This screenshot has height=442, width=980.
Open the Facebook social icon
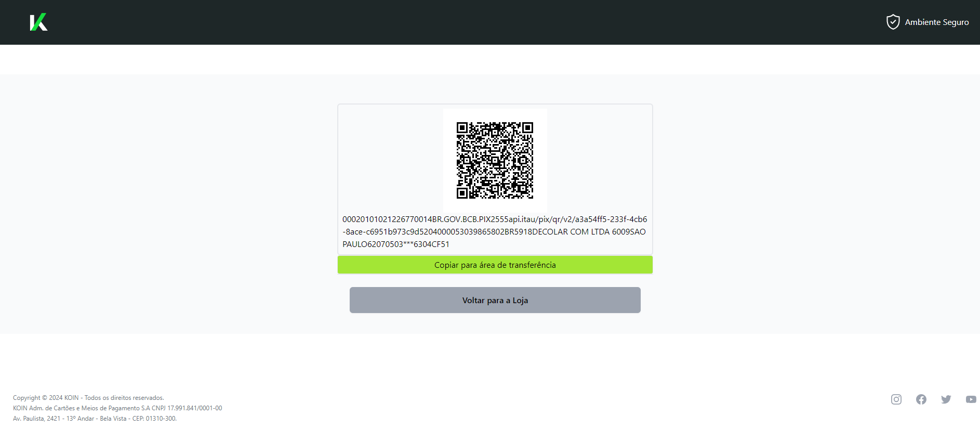click(x=921, y=399)
